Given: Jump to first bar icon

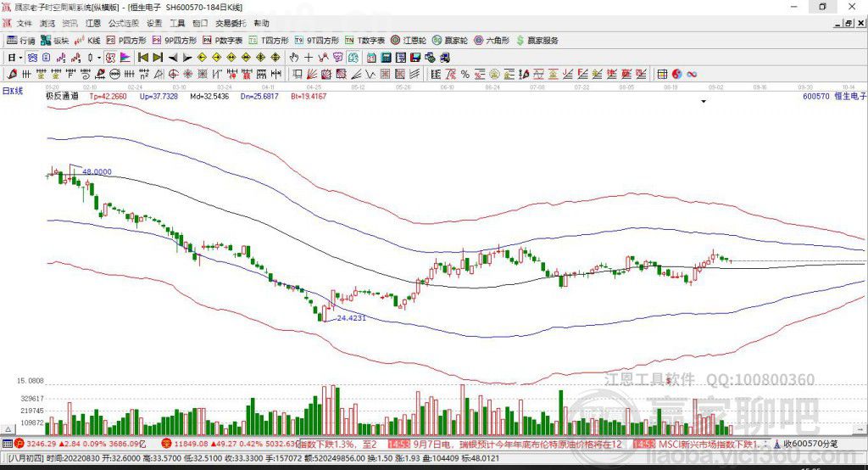Looking at the screenshot, I should (142, 58).
